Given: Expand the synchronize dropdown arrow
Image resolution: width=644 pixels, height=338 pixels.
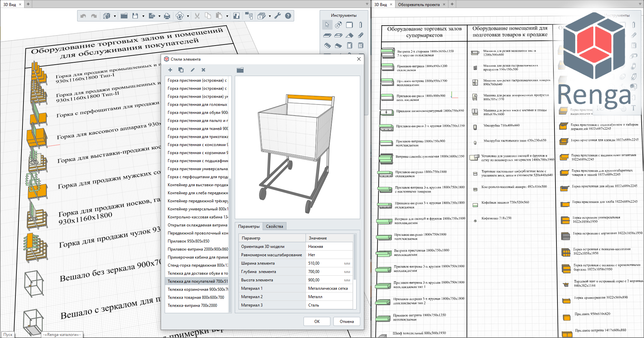Looking at the screenshot, I should click(x=188, y=16).
